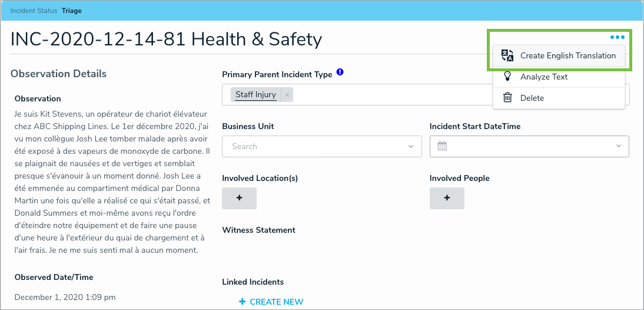The image size is (644, 310).
Task: Click the info icon beside Primary Parent Incident Type
Action: 340,73
